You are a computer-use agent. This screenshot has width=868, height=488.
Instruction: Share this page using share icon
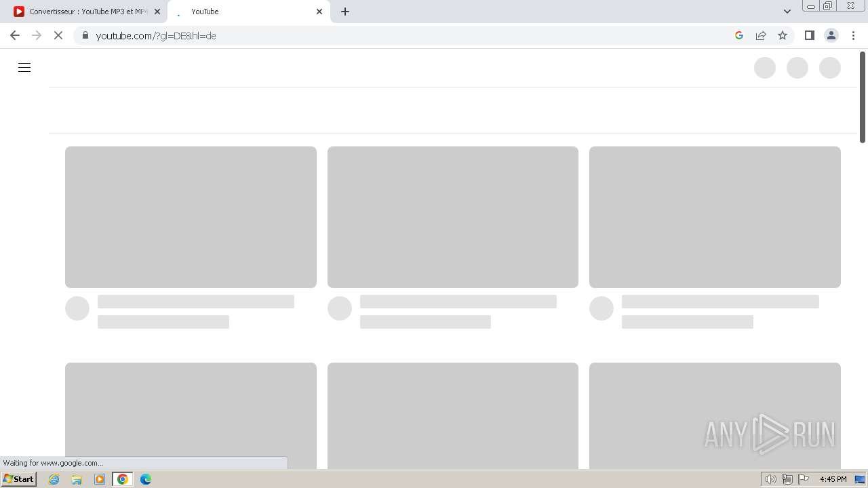pos(761,35)
